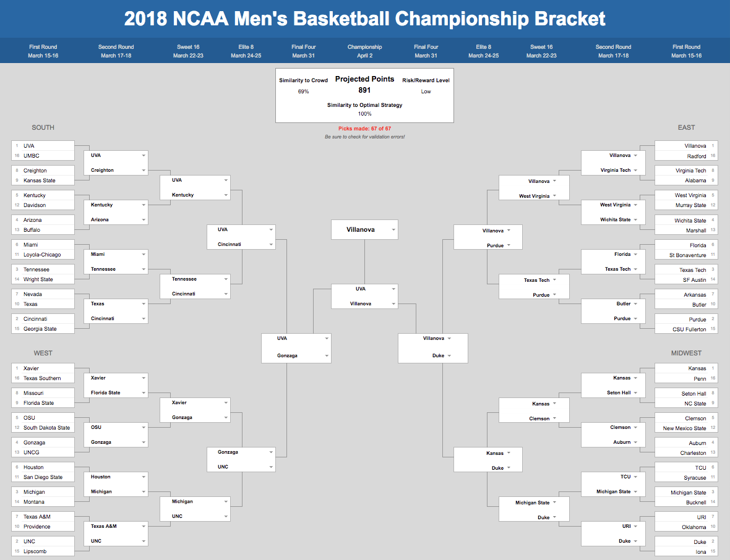This screenshot has width=730, height=560.
Task: Expand South Elite 8 Cincinnati dropdown
Action: click(x=241, y=245)
